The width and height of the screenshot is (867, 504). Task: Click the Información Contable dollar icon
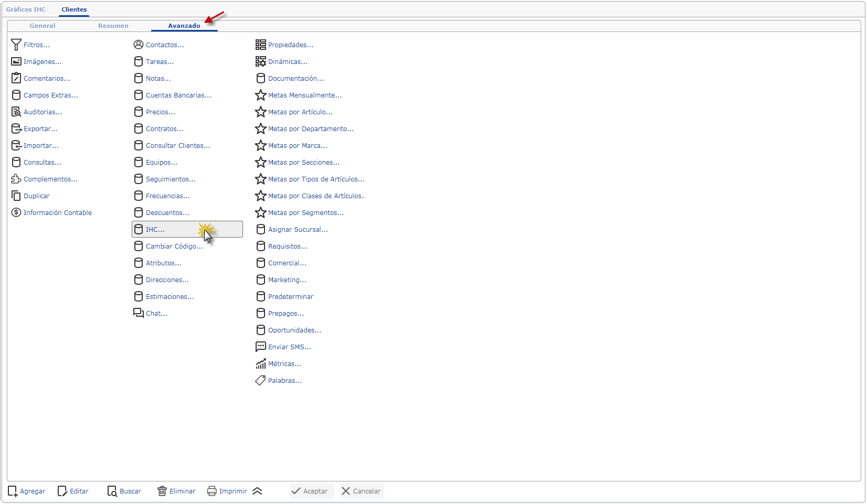[16, 213]
